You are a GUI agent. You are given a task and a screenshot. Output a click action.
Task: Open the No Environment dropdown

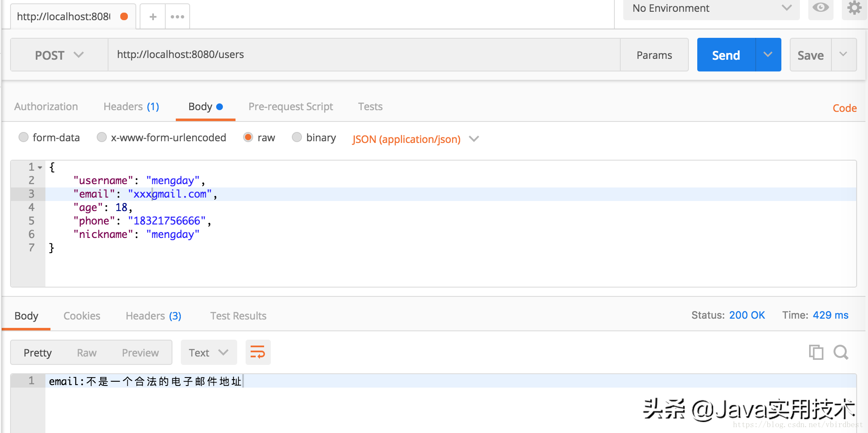click(711, 8)
